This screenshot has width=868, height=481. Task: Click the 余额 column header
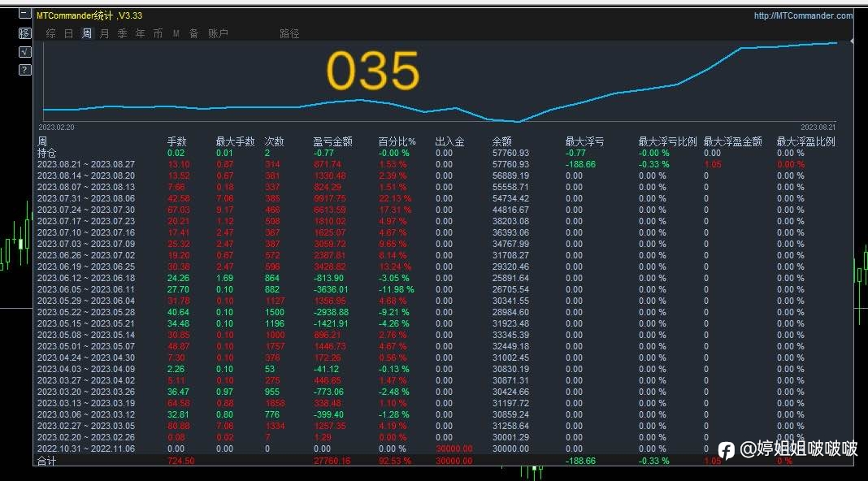pos(502,141)
